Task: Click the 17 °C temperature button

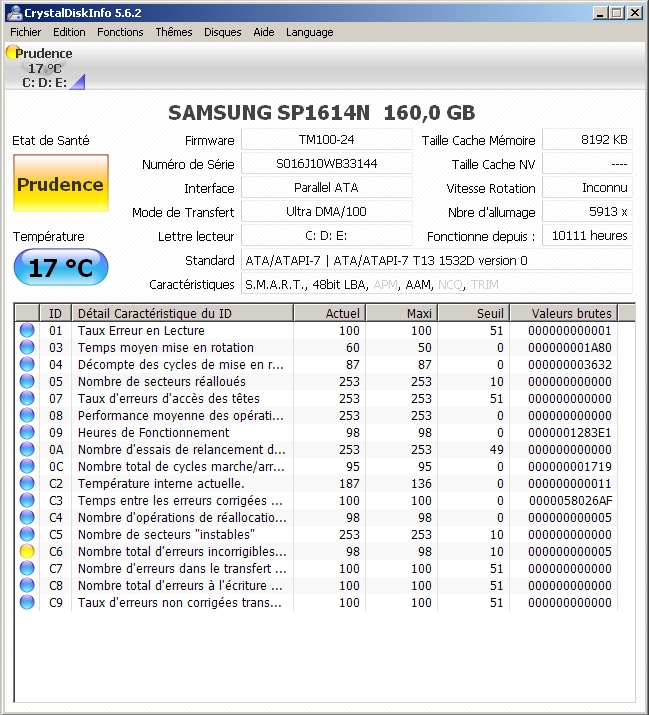Action: (61, 267)
